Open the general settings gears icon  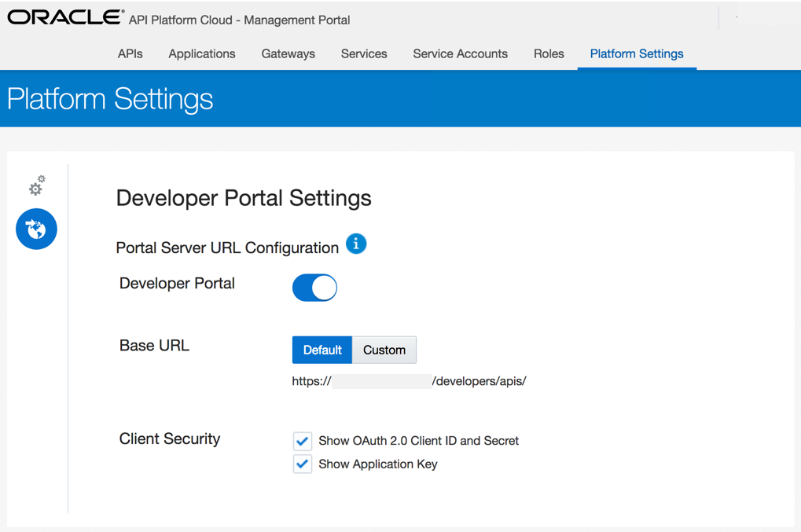coord(37,185)
